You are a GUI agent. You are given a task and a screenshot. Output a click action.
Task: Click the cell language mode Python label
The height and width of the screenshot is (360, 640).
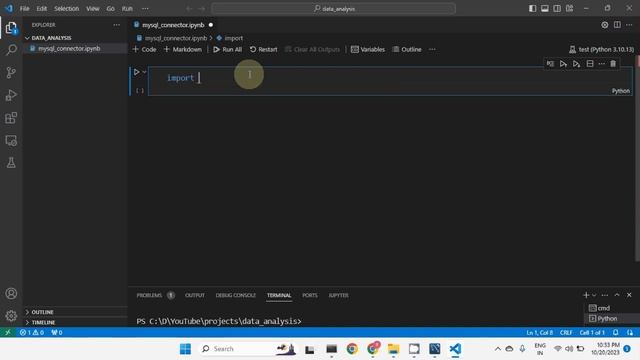[620, 91]
